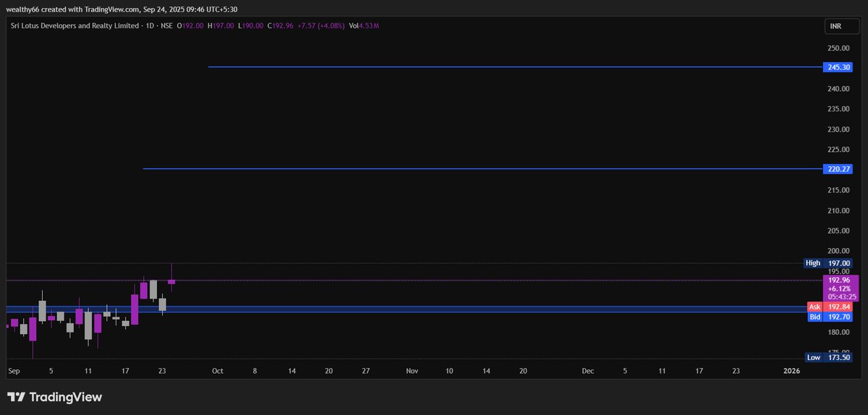Click the Low 173.50 price label
This screenshot has height=415, width=868.
(x=830, y=357)
